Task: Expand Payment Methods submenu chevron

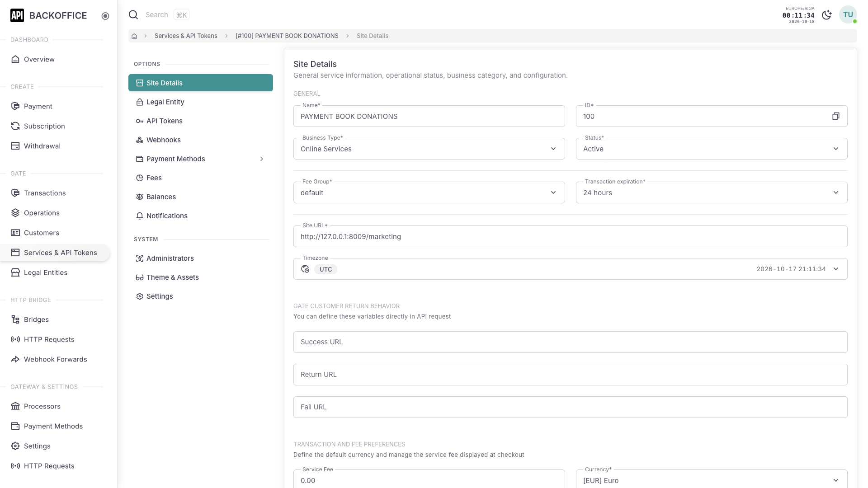Action: (x=261, y=159)
